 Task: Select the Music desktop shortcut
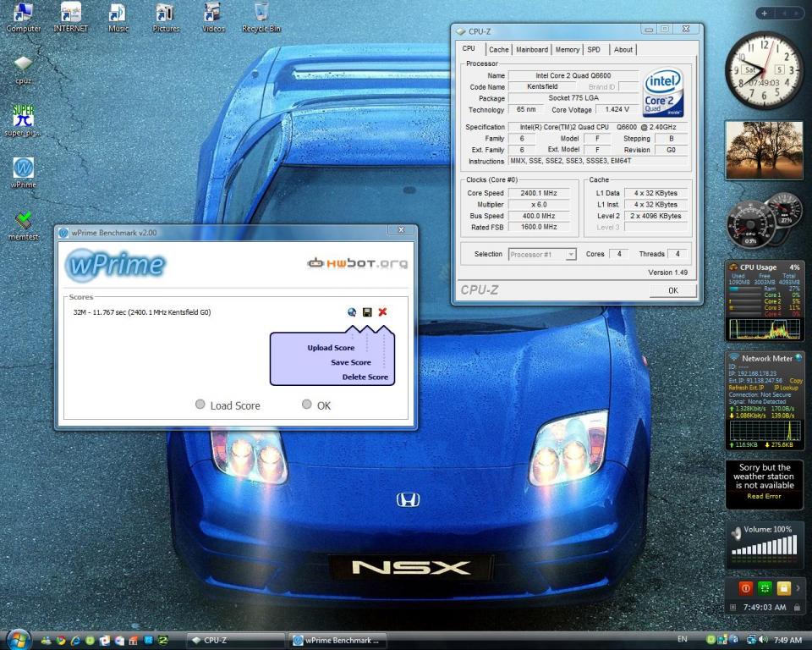click(118, 17)
